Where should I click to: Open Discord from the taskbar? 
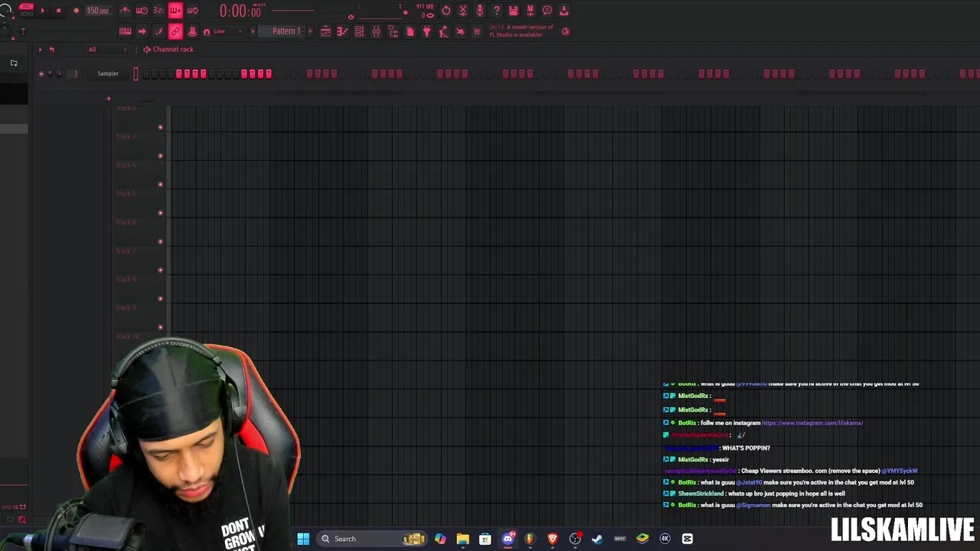tap(508, 539)
